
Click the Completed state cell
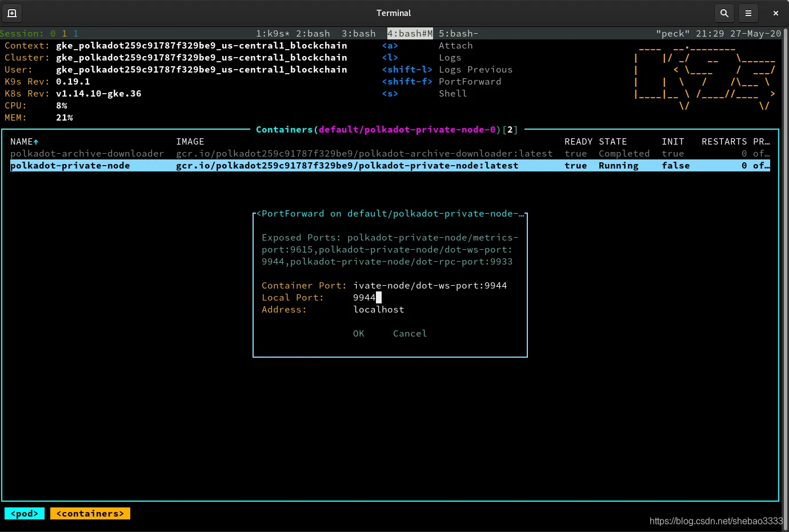tap(624, 154)
